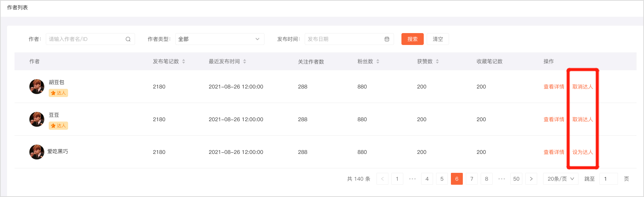The height and width of the screenshot is (197, 644).
Task: Open the calendar icon for publish date
Action: [x=387, y=39]
